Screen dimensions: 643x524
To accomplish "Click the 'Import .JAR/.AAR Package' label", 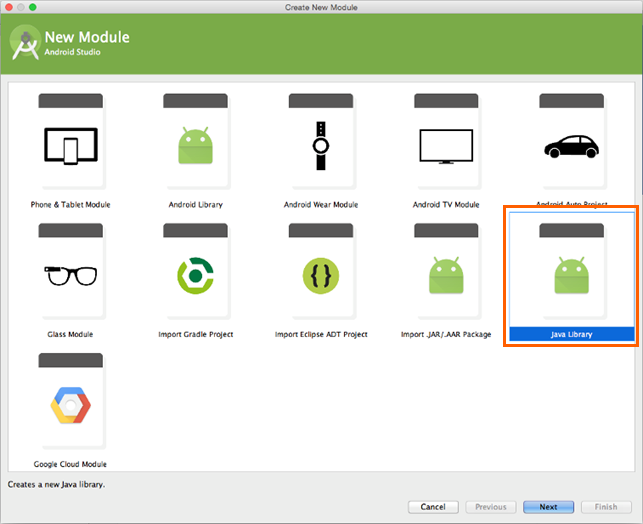I will pyautogui.click(x=446, y=334).
